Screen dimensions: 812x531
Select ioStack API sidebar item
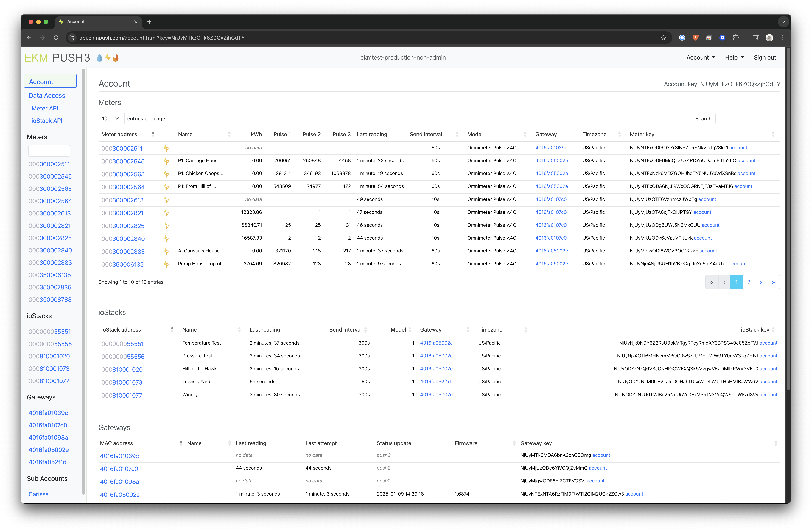[47, 121]
